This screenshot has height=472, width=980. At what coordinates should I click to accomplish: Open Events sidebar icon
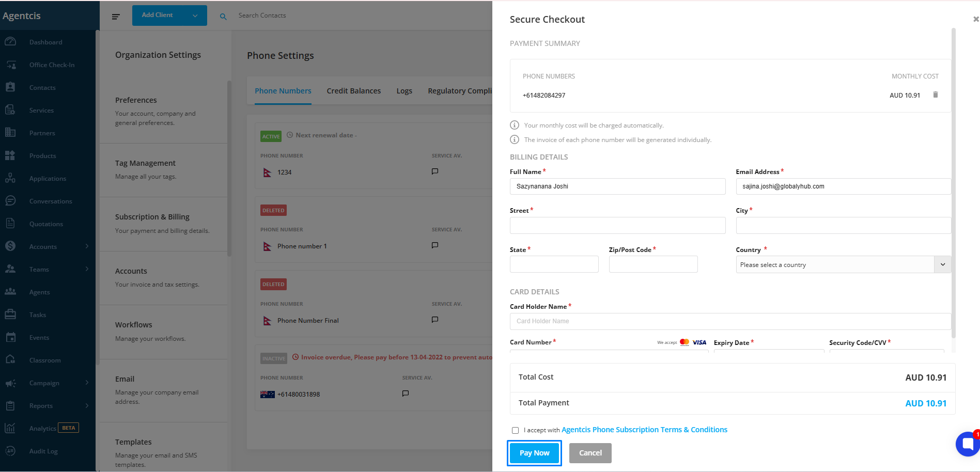pos(10,337)
